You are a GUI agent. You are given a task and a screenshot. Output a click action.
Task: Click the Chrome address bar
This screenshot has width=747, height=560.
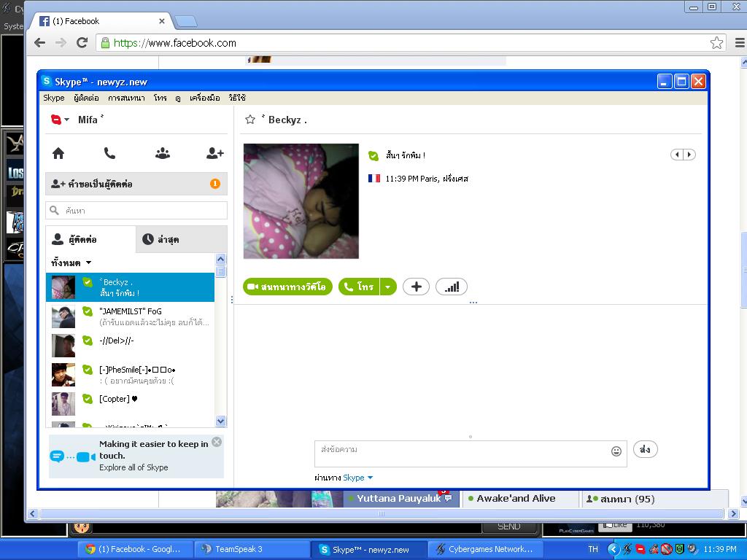(411, 43)
